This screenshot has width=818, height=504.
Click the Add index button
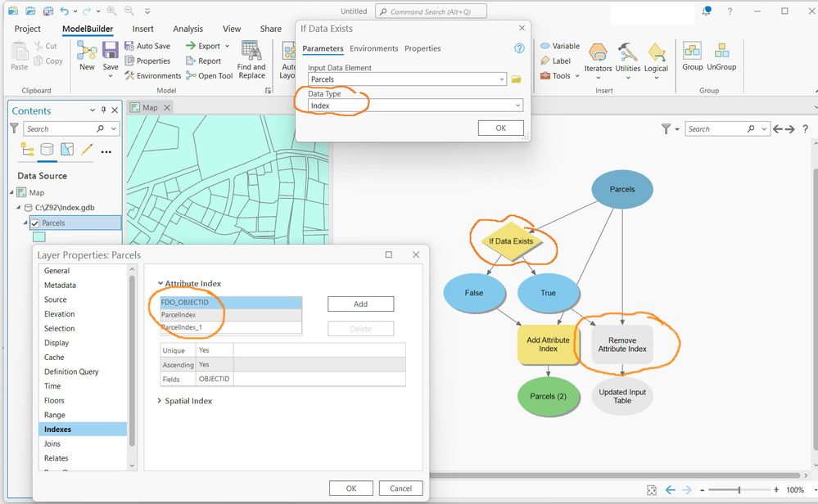coord(360,304)
